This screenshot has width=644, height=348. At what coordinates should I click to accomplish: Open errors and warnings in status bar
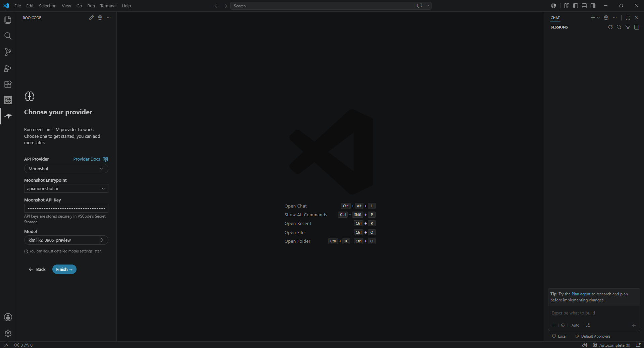(23, 345)
